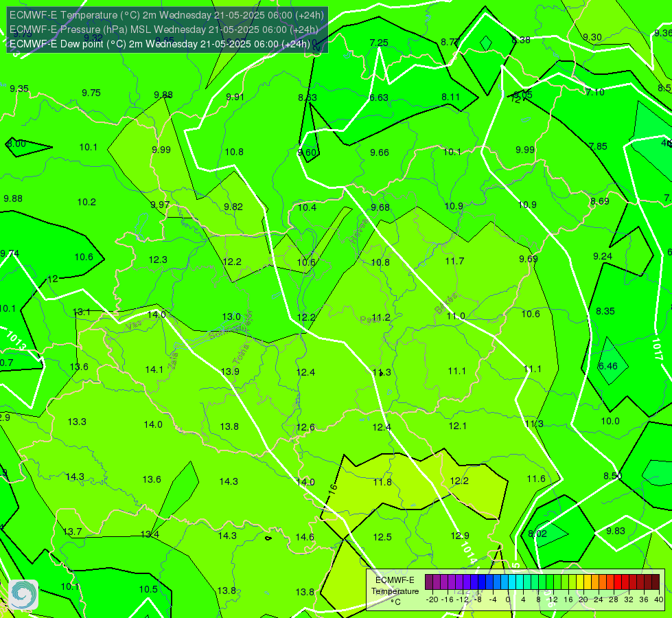Image resolution: width=672 pixels, height=618 pixels.
Task: Click the temperature value 9.68
Action: (x=380, y=207)
